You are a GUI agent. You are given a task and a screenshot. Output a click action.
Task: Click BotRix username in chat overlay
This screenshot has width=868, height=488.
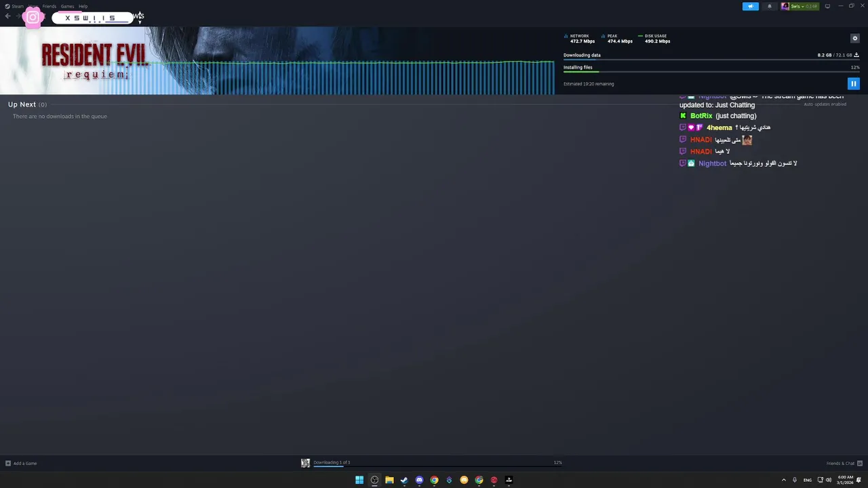point(701,116)
